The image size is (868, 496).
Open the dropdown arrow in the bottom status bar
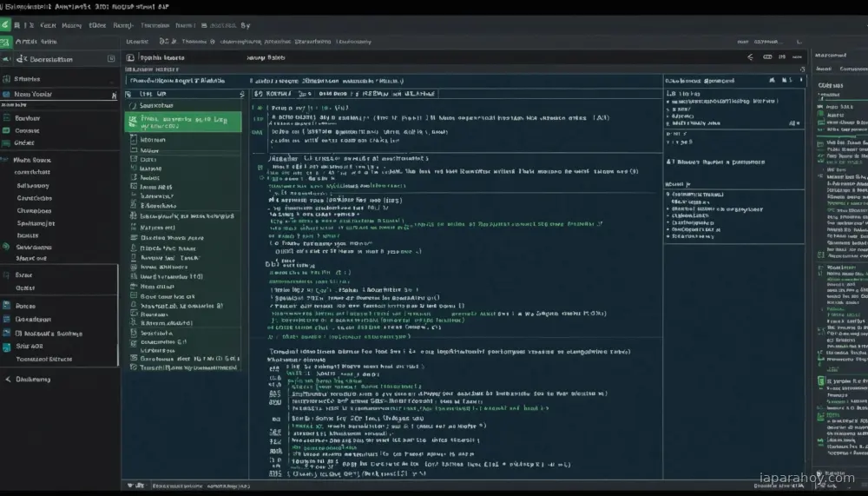(130, 486)
